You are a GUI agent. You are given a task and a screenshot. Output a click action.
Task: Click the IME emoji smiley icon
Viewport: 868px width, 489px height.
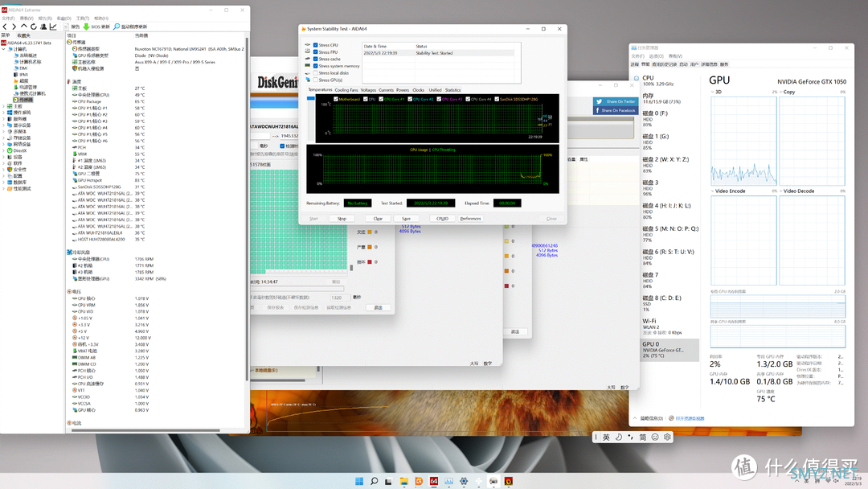pyautogui.click(x=655, y=437)
